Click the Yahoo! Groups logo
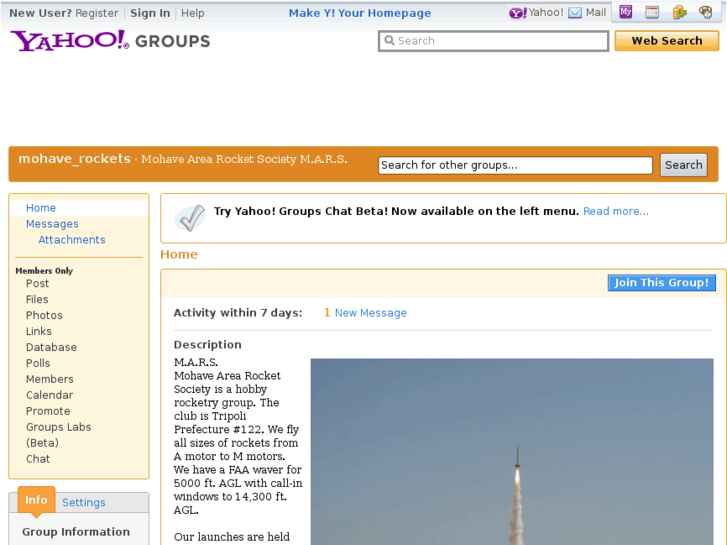Viewport: 727px width, 545px height. 110,41
